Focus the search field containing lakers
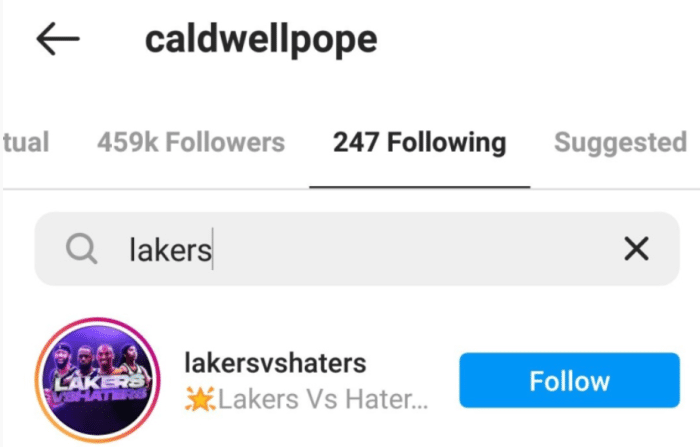The image size is (700, 447). (x=357, y=249)
